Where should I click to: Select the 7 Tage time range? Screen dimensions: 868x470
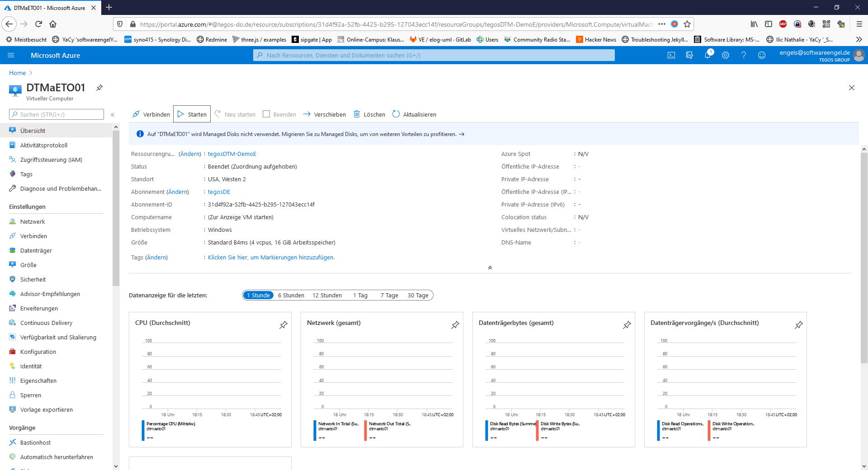(x=389, y=295)
